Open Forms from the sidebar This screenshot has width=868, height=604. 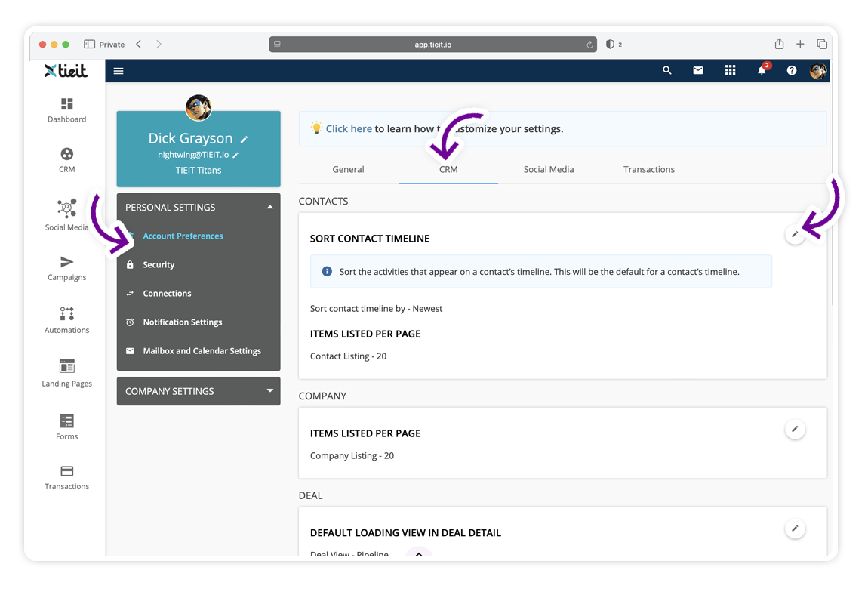click(67, 427)
